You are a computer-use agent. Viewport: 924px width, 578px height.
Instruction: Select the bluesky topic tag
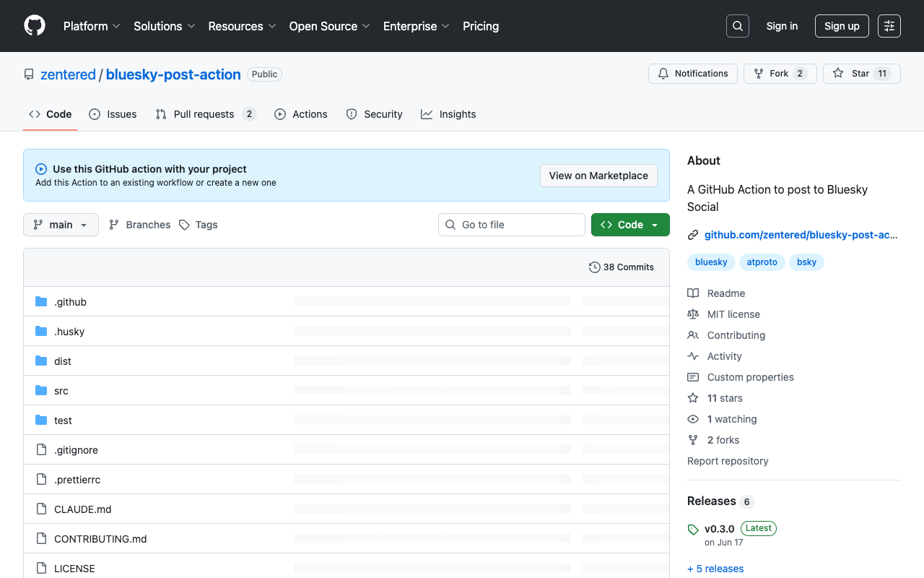pos(711,262)
